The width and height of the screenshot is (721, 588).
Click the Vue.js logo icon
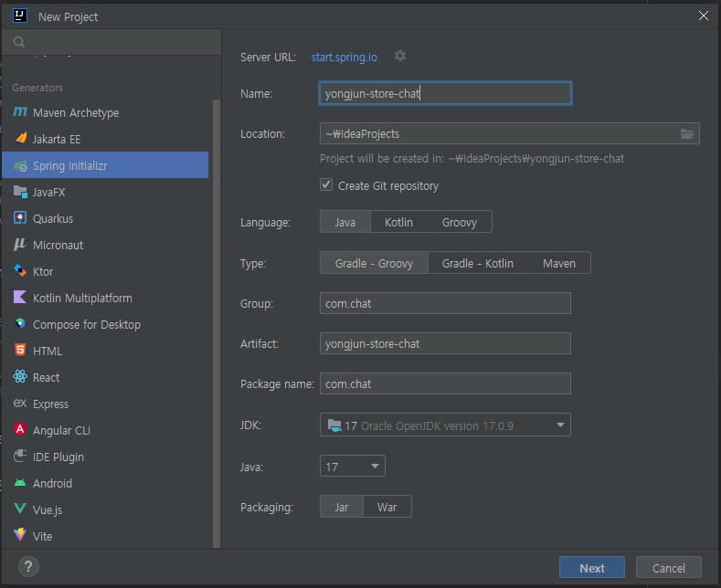coord(20,509)
